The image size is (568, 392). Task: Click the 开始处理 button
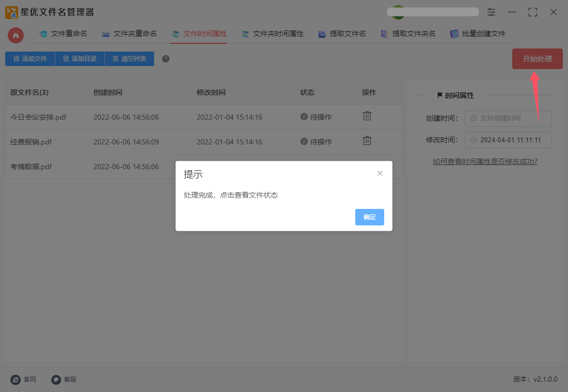point(537,59)
